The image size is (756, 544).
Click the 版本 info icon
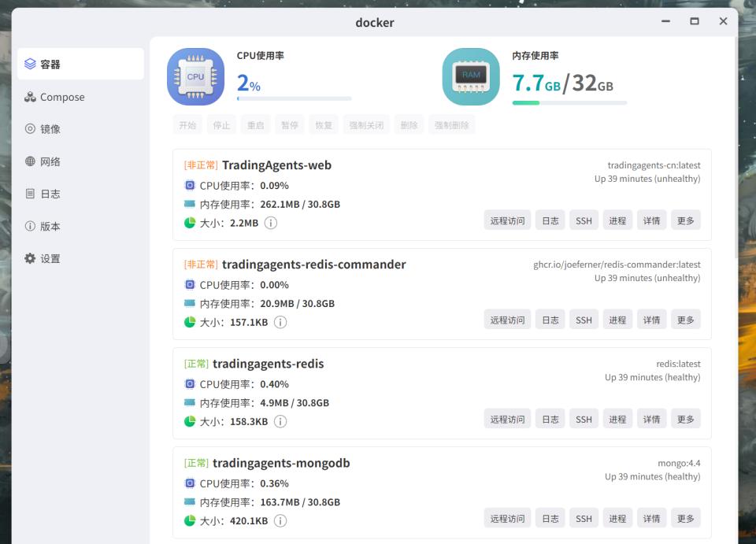(30, 225)
